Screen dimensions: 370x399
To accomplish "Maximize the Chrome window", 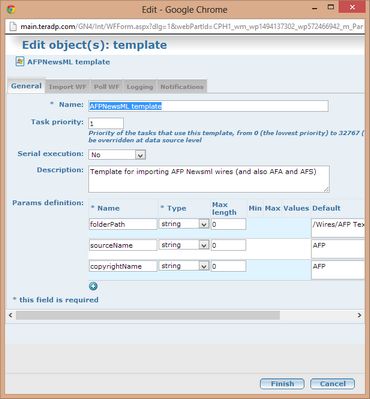I will pyautogui.click(x=331, y=7).
